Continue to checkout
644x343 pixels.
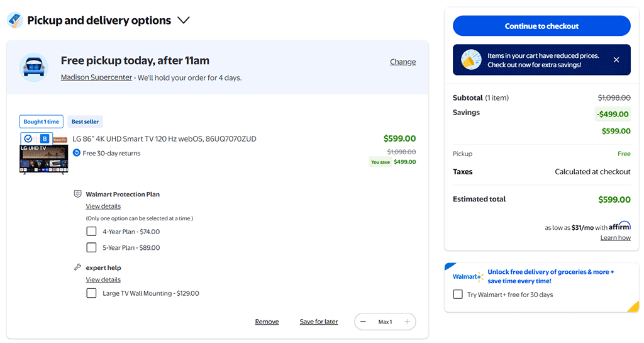(541, 26)
